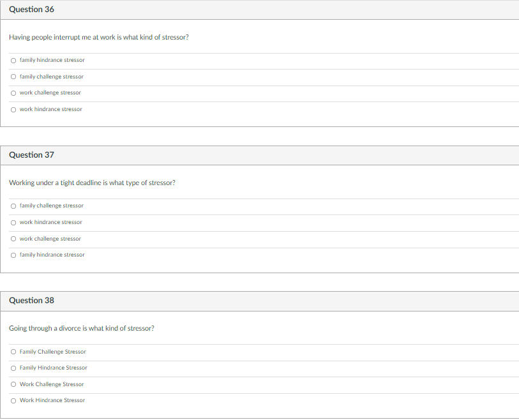
Task: Mark 'family hindrance stressor' in Question 37
Action: click(13, 255)
